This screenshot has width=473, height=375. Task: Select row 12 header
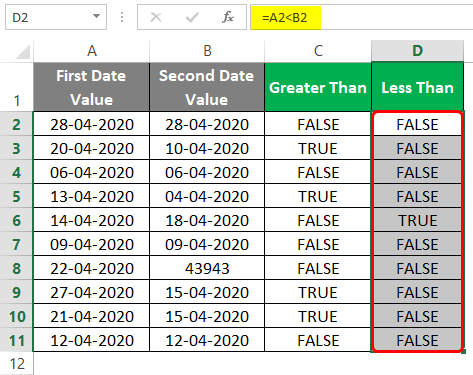tap(17, 363)
